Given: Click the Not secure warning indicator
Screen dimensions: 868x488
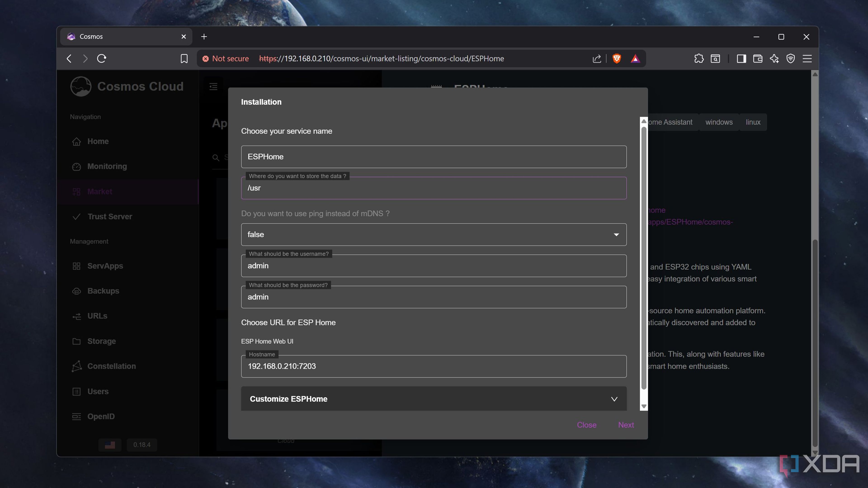Looking at the screenshot, I should (225, 59).
